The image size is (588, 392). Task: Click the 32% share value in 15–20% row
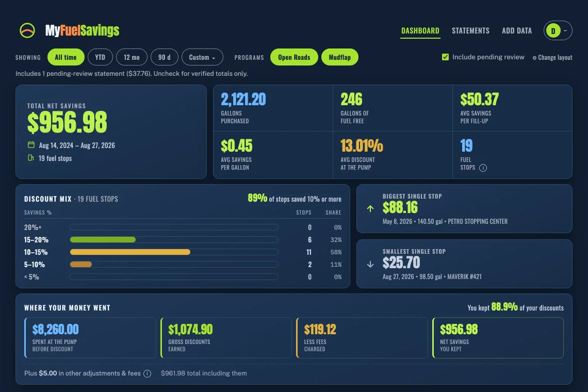[x=336, y=240]
